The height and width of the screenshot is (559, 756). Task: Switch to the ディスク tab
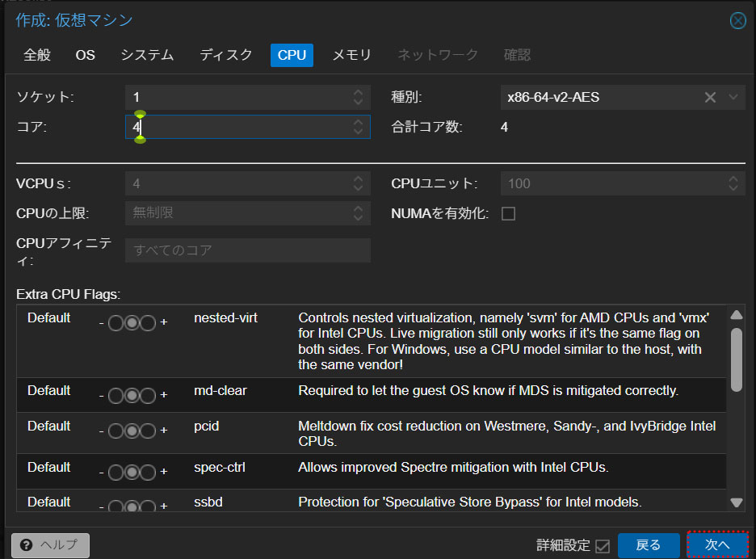click(226, 55)
